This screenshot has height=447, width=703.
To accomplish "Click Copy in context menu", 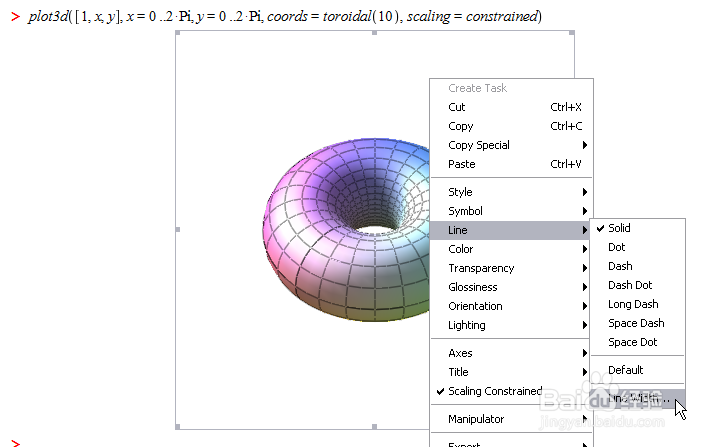I will tap(461, 126).
